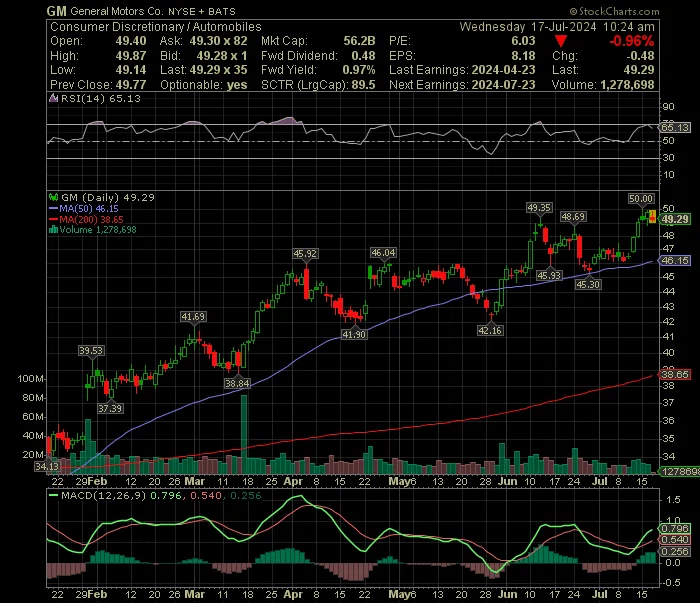Screen dimensions: 700x603
Task: Click the 34.13 starting price label
Action: (x=47, y=466)
